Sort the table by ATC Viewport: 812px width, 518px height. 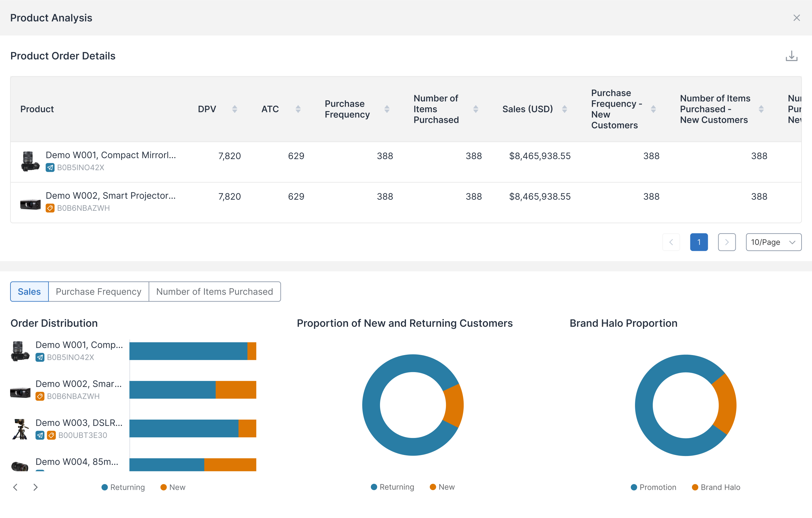point(298,109)
